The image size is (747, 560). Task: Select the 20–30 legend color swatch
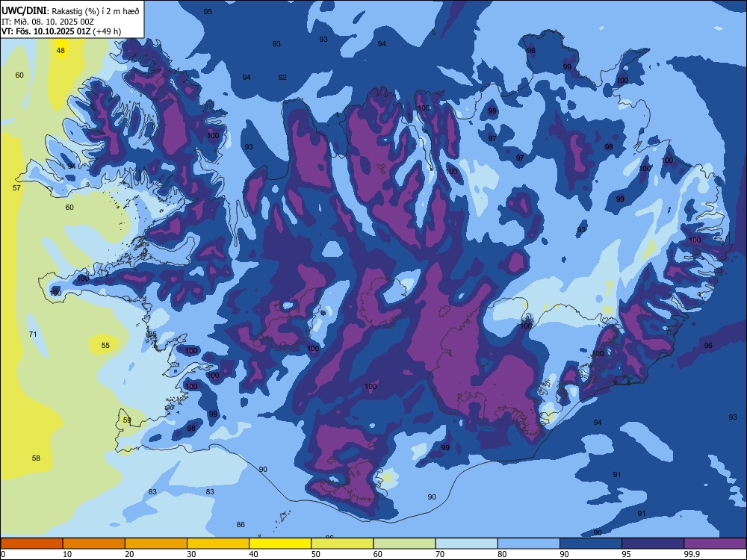click(156, 544)
